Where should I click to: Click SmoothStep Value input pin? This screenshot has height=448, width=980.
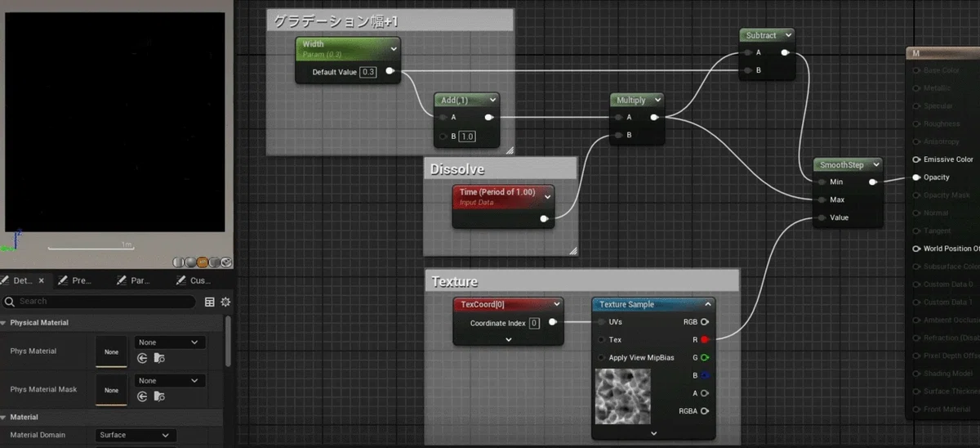point(820,217)
